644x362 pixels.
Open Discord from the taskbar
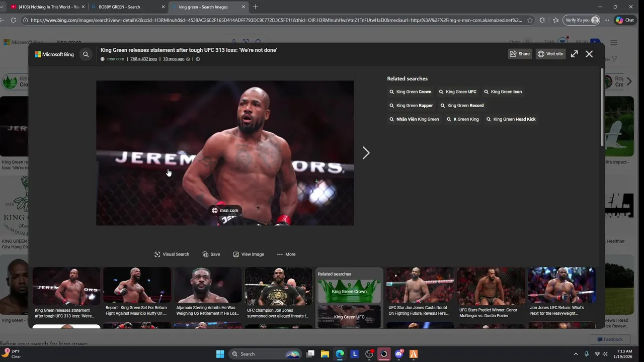pyautogui.click(x=399, y=354)
